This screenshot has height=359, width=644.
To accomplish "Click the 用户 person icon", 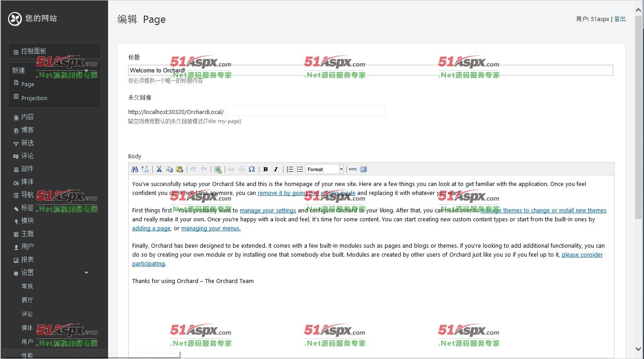I will point(16,247).
